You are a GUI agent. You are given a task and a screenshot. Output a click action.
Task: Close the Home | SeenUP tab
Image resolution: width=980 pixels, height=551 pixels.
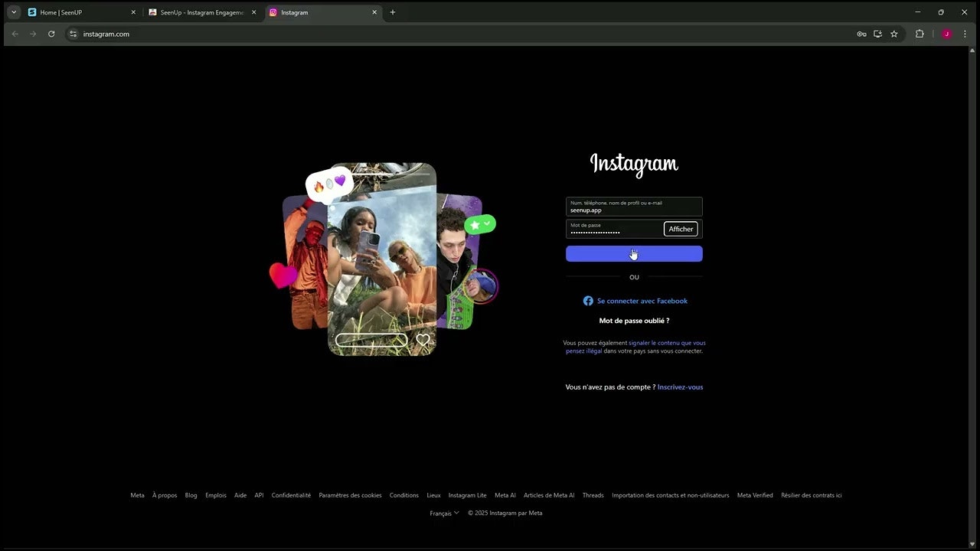click(x=133, y=12)
